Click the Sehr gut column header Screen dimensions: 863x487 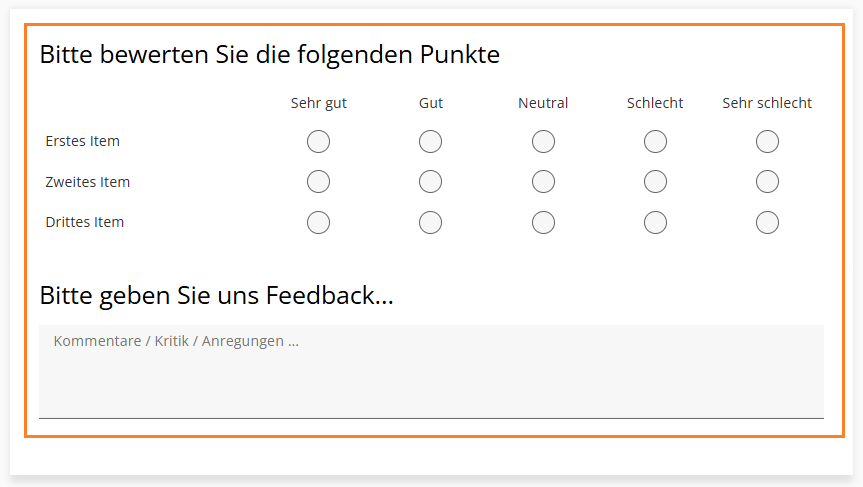(318, 103)
